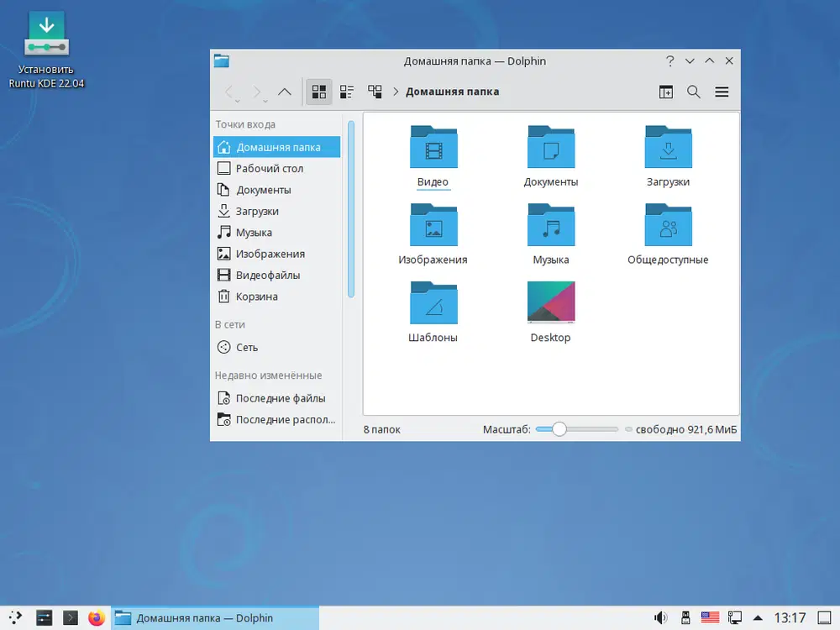
Task: Open the application launcher in taskbar
Action: coord(15,617)
